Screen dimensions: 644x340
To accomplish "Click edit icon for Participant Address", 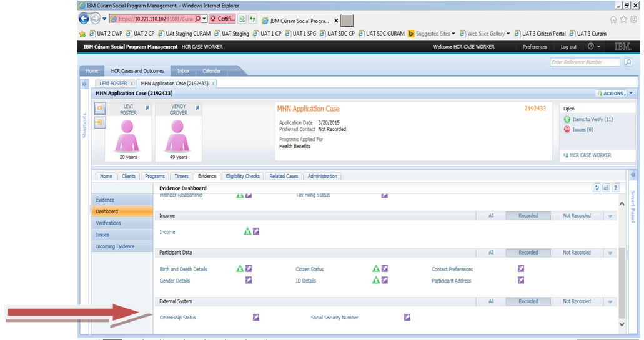I will [x=521, y=280].
